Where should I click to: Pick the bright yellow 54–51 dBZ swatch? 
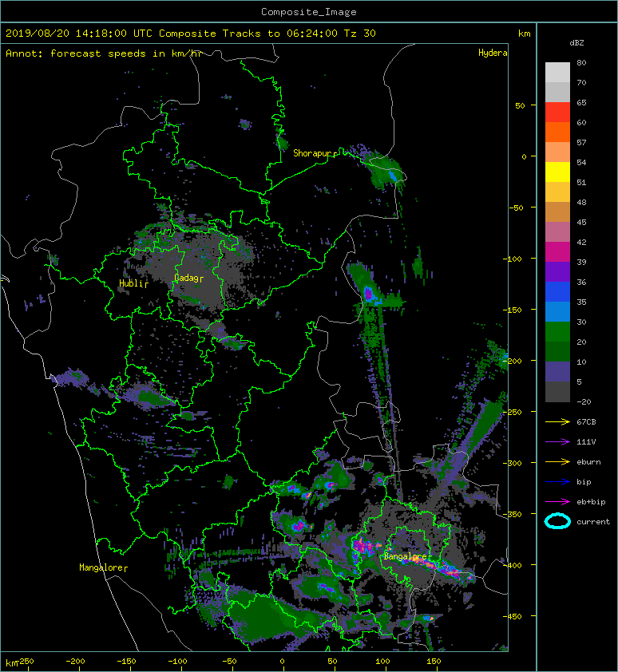click(557, 172)
